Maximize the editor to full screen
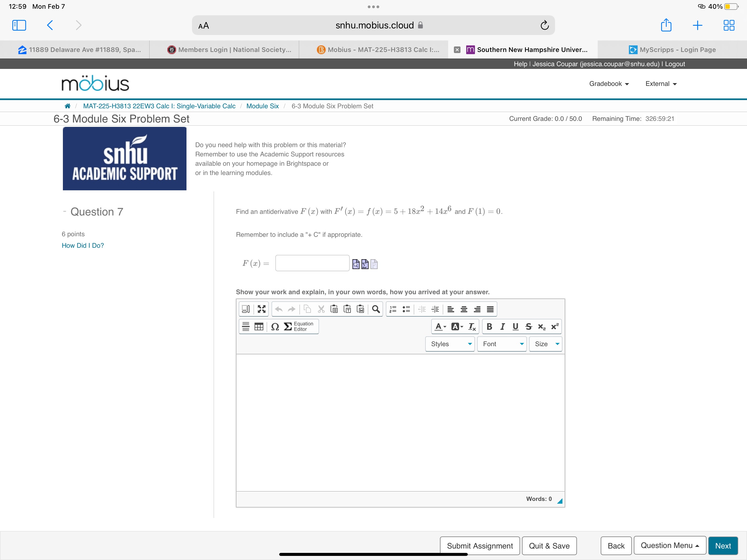Viewport: 747px width, 560px height. click(261, 309)
